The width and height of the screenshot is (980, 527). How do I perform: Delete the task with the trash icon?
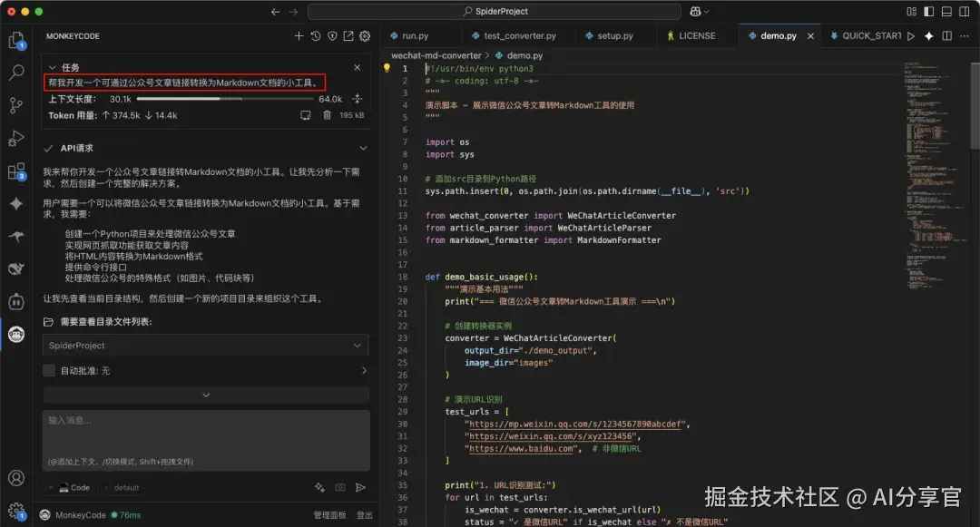[327, 115]
